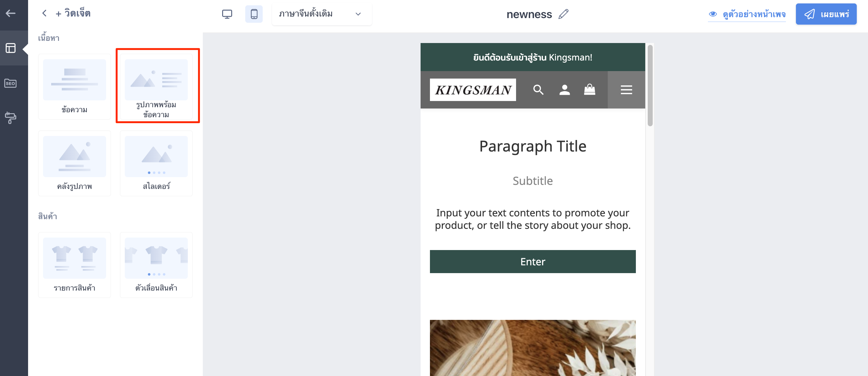Screen dimensions: 868x376
Task: Click the Enter button in preview
Action: pyautogui.click(x=533, y=262)
